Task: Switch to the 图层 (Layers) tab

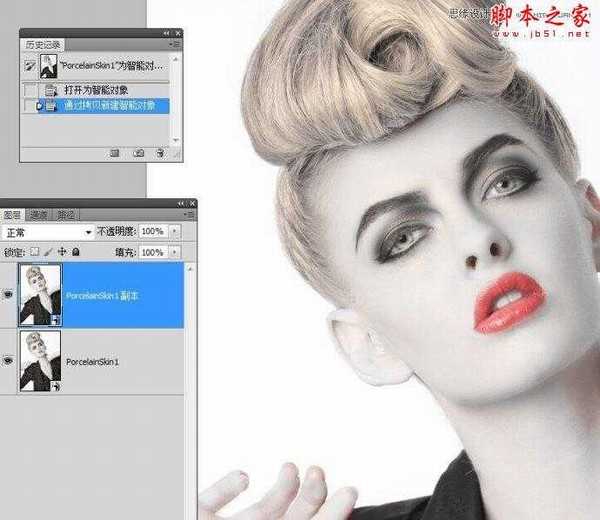Action: (12, 215)
